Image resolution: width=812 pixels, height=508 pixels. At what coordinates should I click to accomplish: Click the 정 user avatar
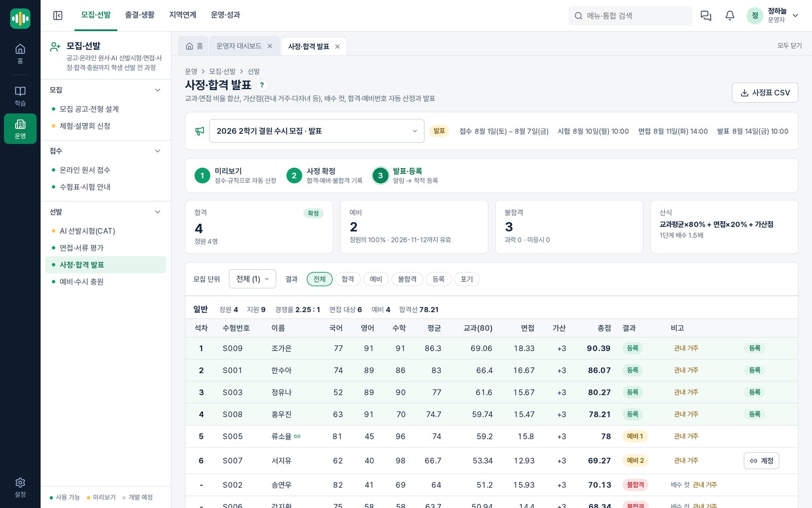coord(755,16)
